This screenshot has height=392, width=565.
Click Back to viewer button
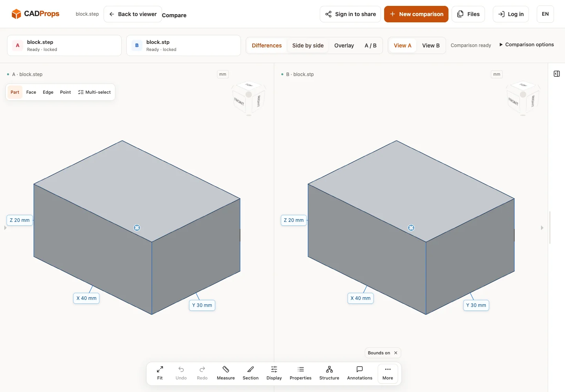click(133, 14)
